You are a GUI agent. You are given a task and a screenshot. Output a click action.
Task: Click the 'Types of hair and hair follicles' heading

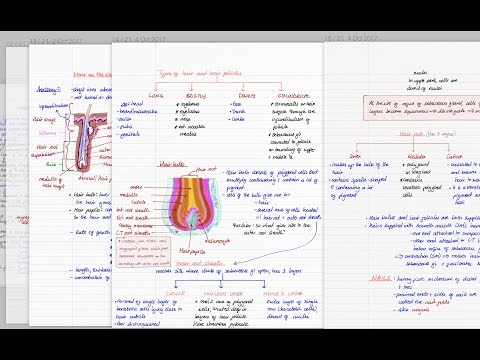click(x=200, y=74)
